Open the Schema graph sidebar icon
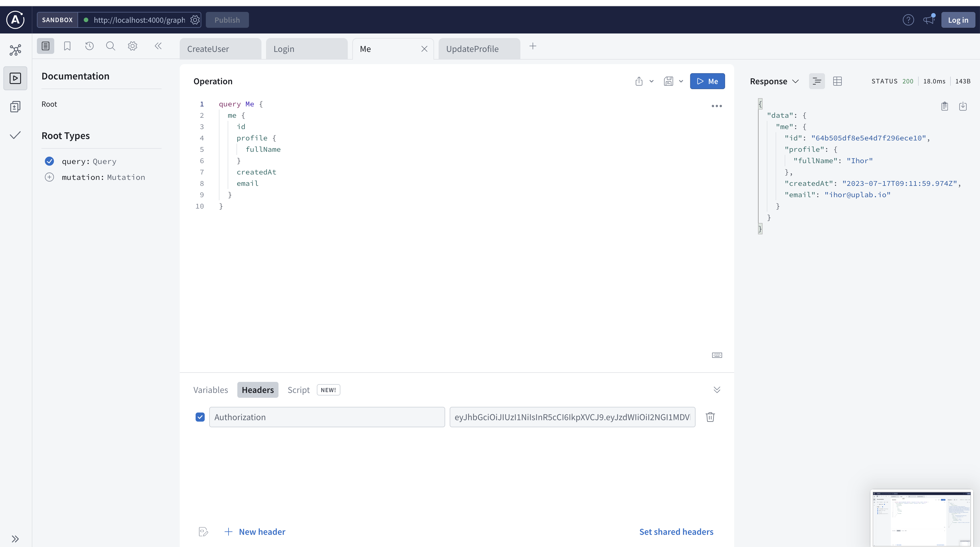980x547 pixels. pyautogui.click(x=15, y=50)
